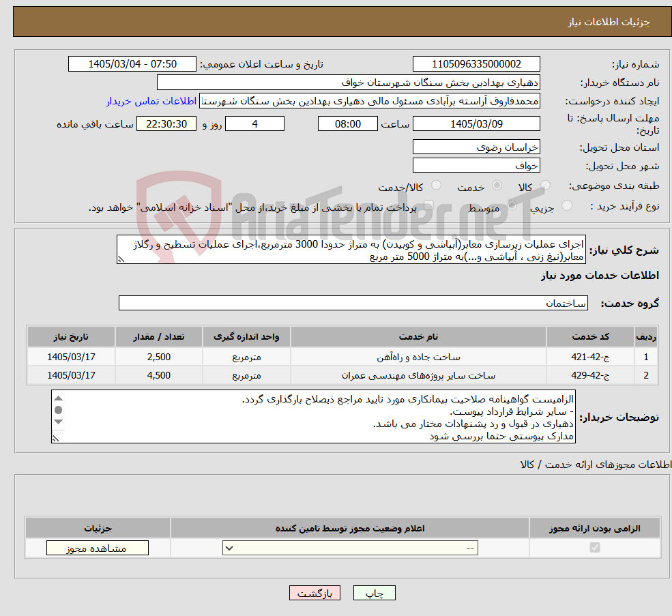
Task: Click the quantity cell 4,500
Action: point(158,375)
